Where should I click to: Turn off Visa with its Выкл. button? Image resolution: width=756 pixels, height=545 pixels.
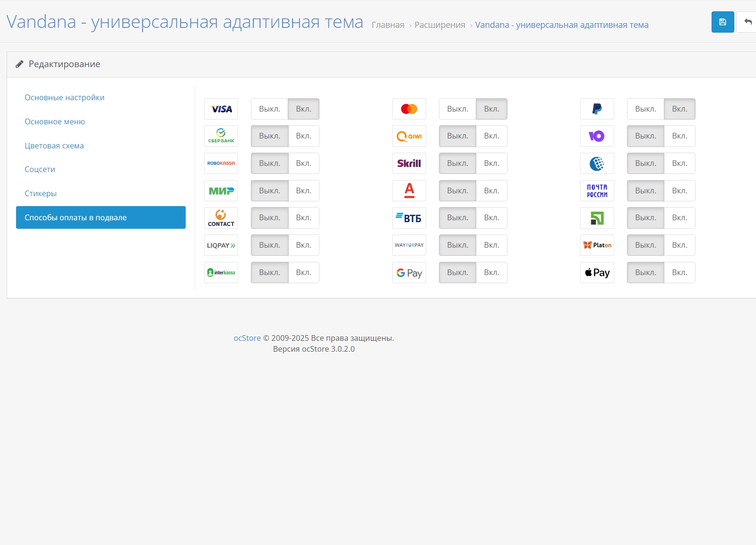[x=269, y=109]
